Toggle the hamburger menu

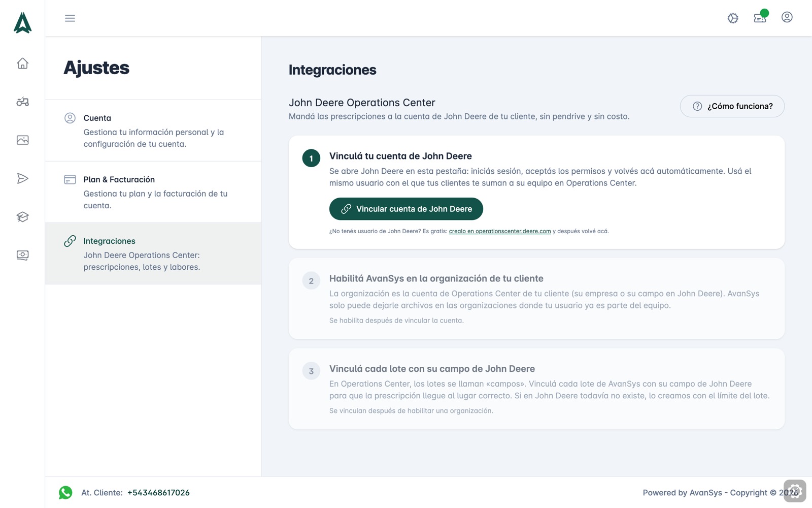[x=70, y=18]
